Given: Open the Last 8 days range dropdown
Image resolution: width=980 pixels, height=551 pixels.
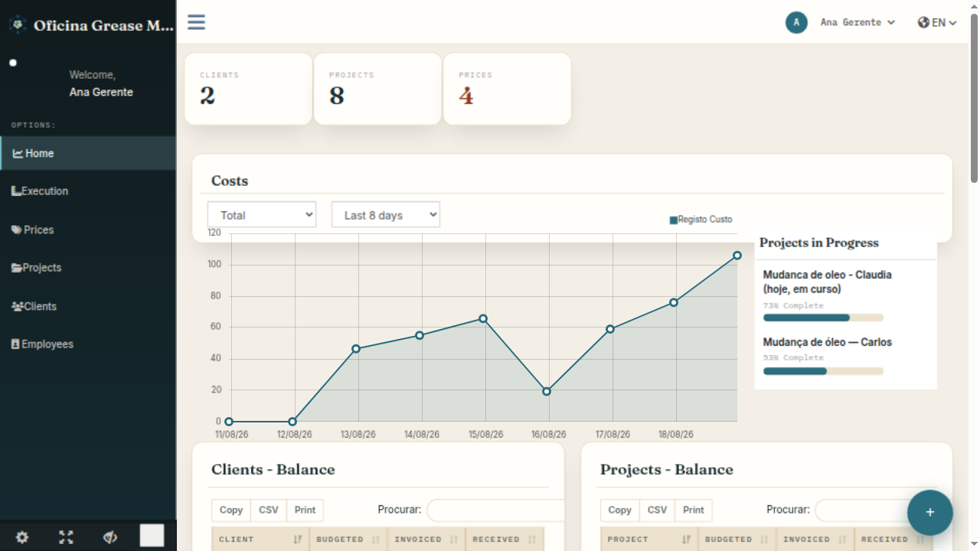Looking at the screenshot, I should pos(386,215).
